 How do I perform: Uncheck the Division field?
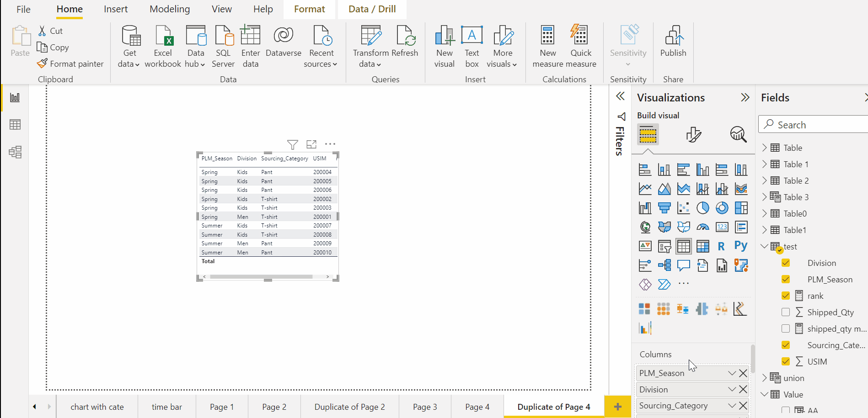[x=786, y=263]
